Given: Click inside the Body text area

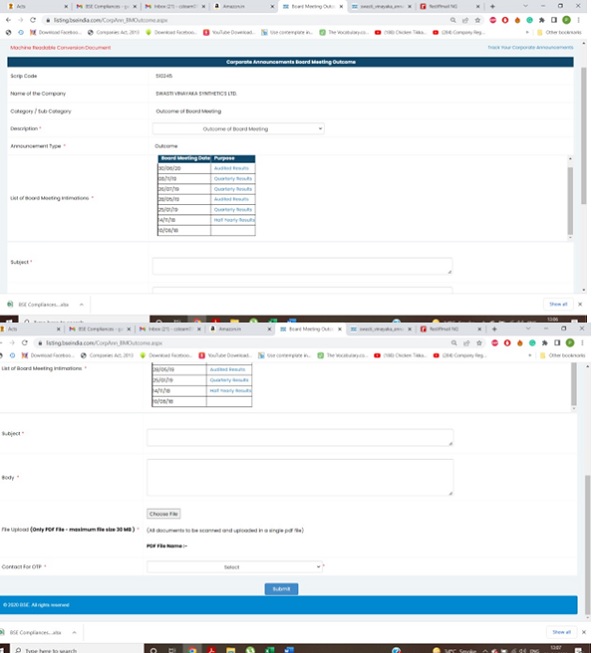Looking at the screenshot, I should [299, 478].
